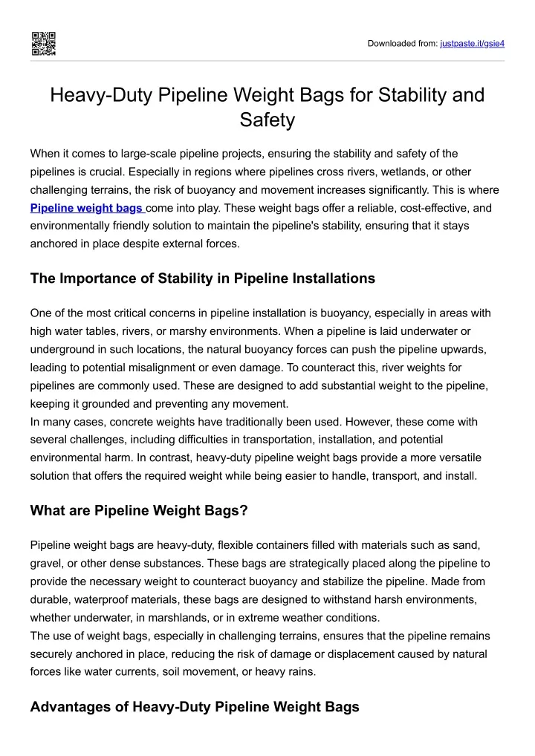535x756 pixels.
Task: Click paragraph starting When it comes to large-scale
Action: [x=265, y=198]
